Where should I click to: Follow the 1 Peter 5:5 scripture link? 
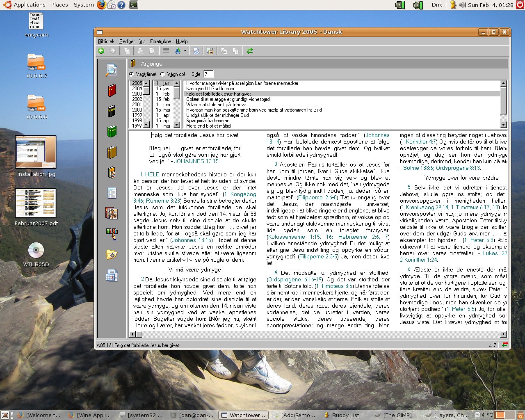tap(460, 309)
